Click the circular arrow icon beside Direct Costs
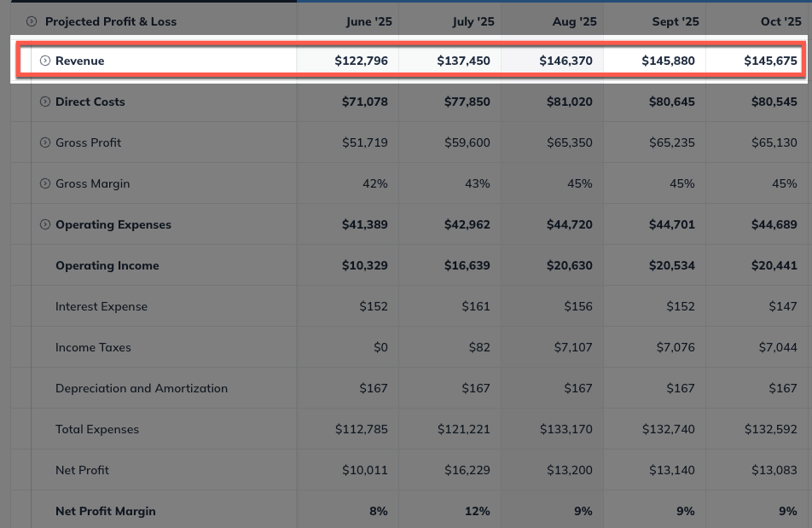Screen dimensions: 812x528 [44, 102]
